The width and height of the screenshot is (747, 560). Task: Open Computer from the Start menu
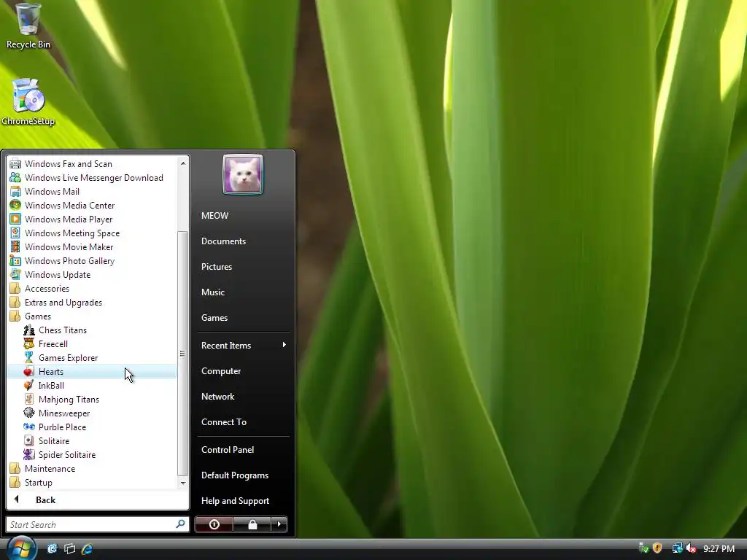pos(221,371)
